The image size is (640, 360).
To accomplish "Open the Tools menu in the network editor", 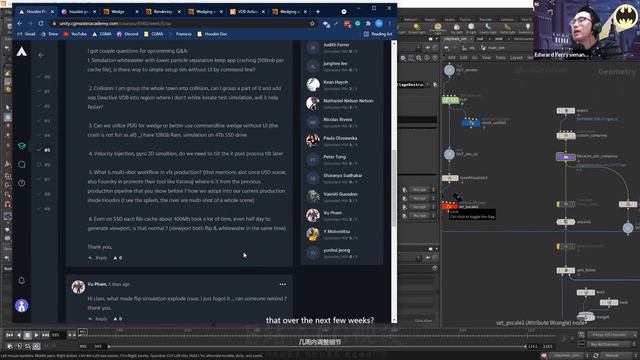I will point(500,58).
